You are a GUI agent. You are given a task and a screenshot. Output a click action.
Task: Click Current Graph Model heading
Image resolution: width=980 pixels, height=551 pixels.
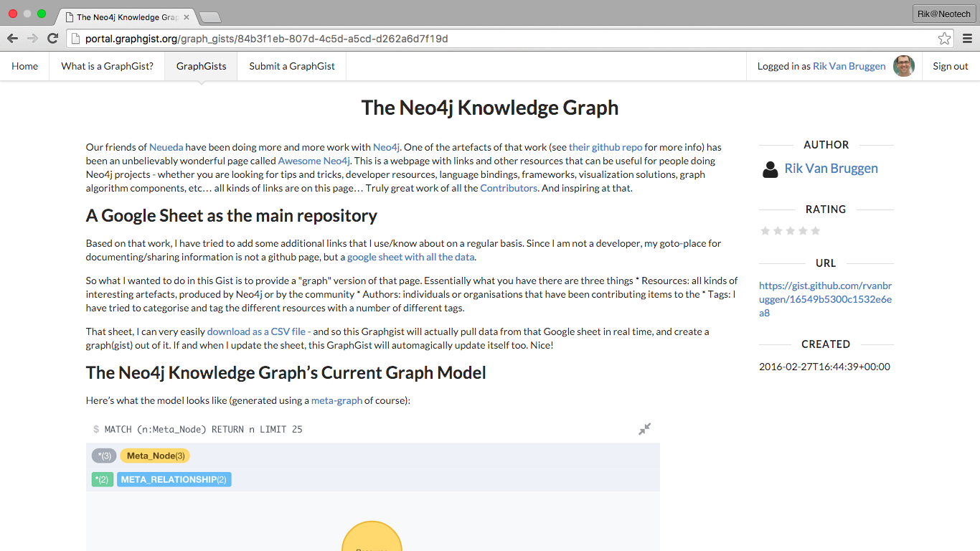point(286,373)
